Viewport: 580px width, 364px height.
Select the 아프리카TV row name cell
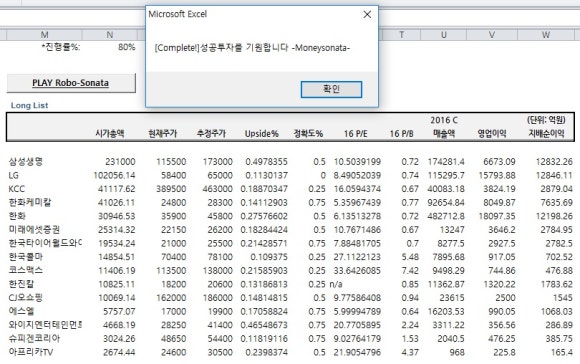(x=30, y=352)
